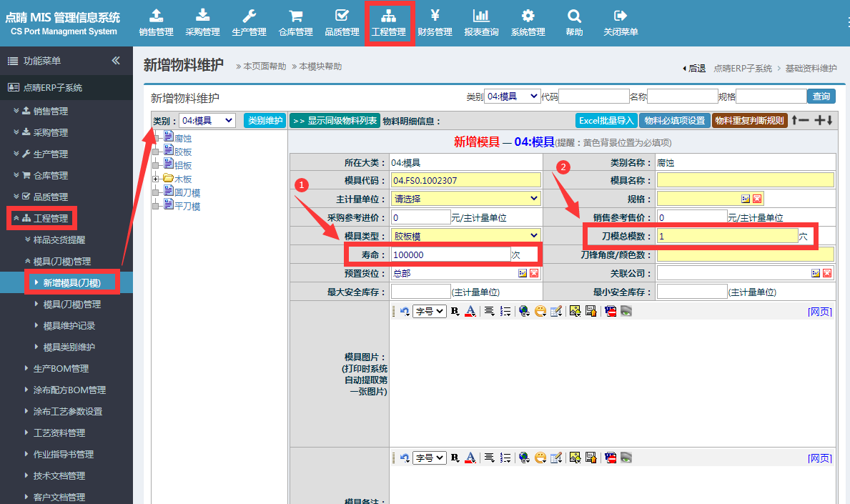Pick font color in 模具图片 editor toolbar

(470, 311)
